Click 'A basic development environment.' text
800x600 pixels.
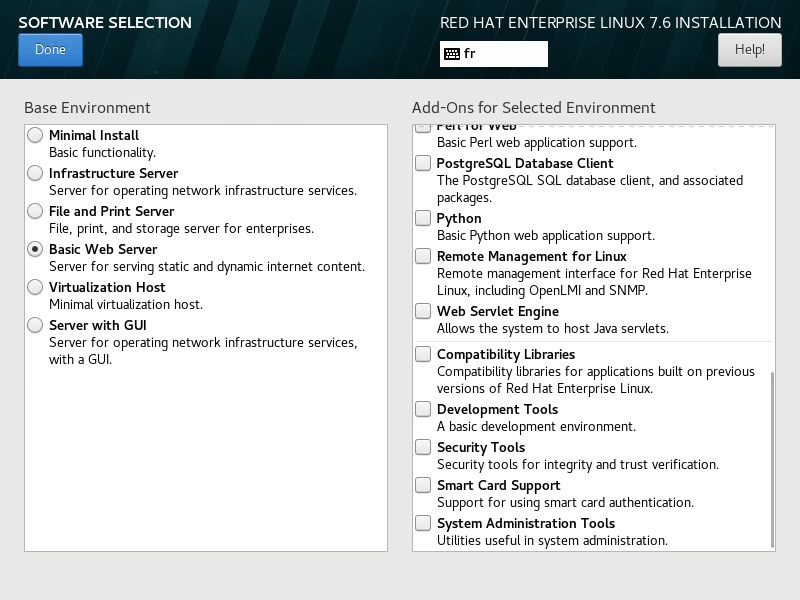pyautogui.click(x=536, y=427)
